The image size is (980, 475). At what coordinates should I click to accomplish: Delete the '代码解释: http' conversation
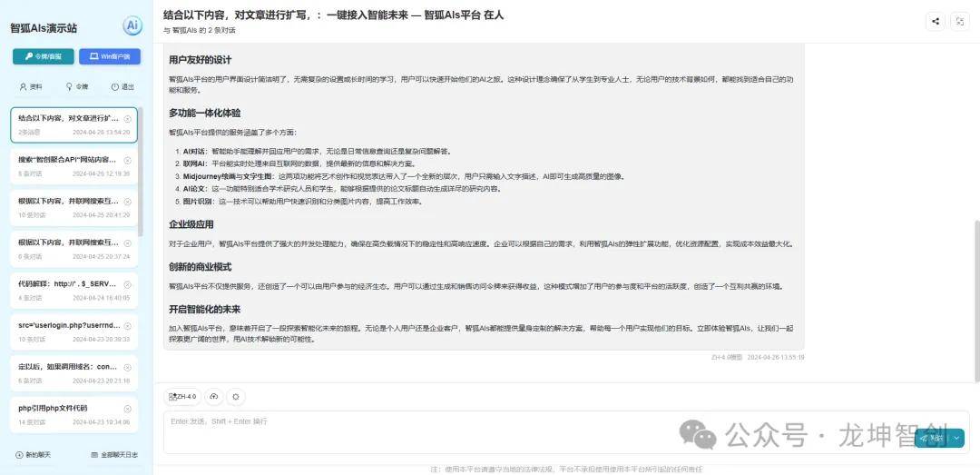pos(128,284)
